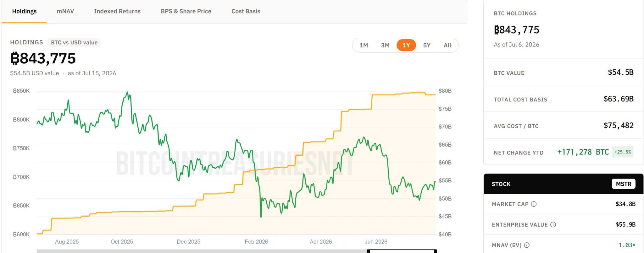
Task: Click the BTC HOLDINGS sidebar heading
Action: tap(515, 13)
